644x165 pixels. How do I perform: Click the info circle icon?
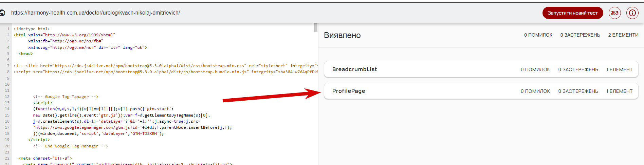click(632, 13)
